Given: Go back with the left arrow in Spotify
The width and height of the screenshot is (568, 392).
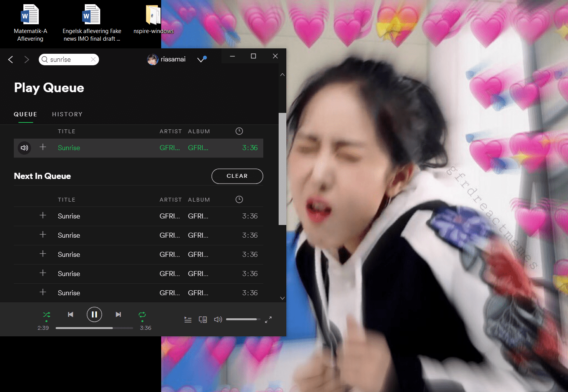Looking at the screenshot, I should (11, 60).
